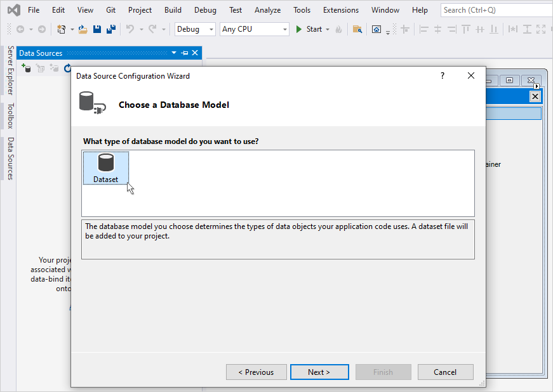Click the Search (Ctrl+Q) input box

click(x=495, y=10)
